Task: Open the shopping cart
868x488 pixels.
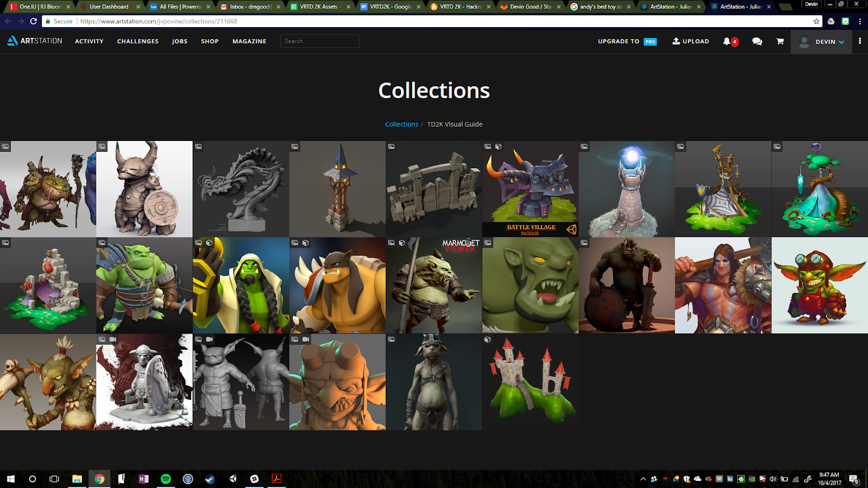Action: click(x=780, y=41)
